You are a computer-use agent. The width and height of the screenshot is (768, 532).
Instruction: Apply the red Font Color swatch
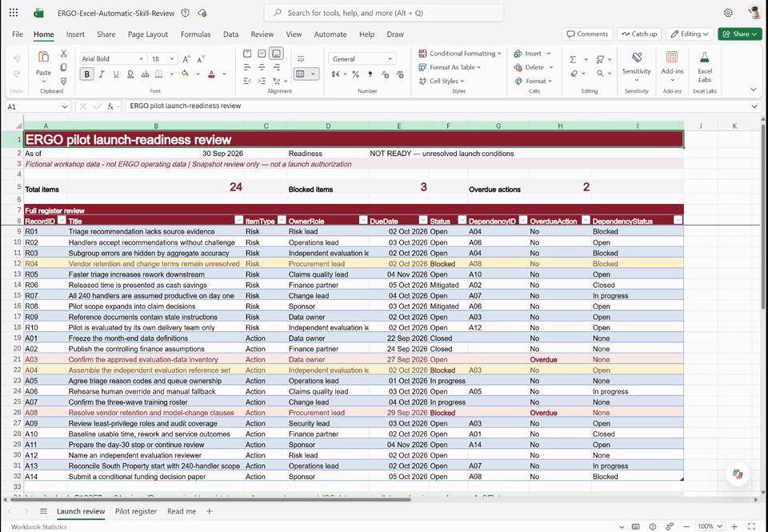tap(211, 74)
